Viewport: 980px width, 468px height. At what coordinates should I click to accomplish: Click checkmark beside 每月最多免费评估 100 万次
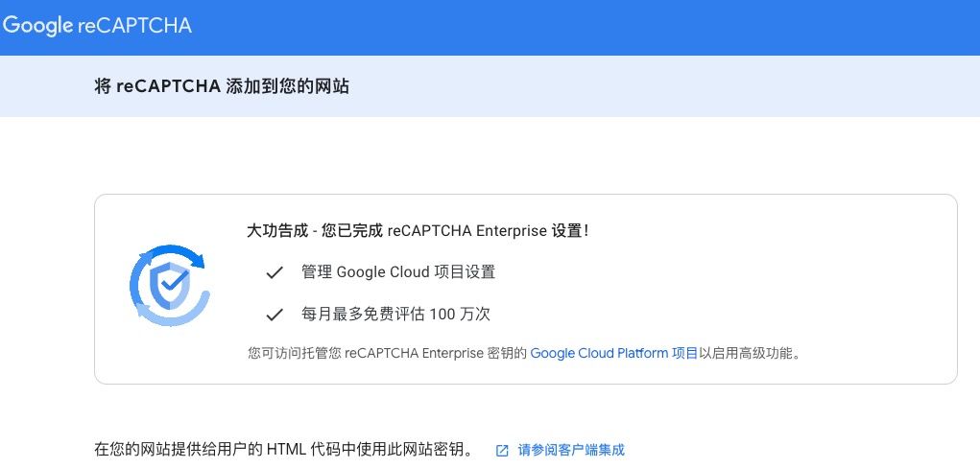275,315
